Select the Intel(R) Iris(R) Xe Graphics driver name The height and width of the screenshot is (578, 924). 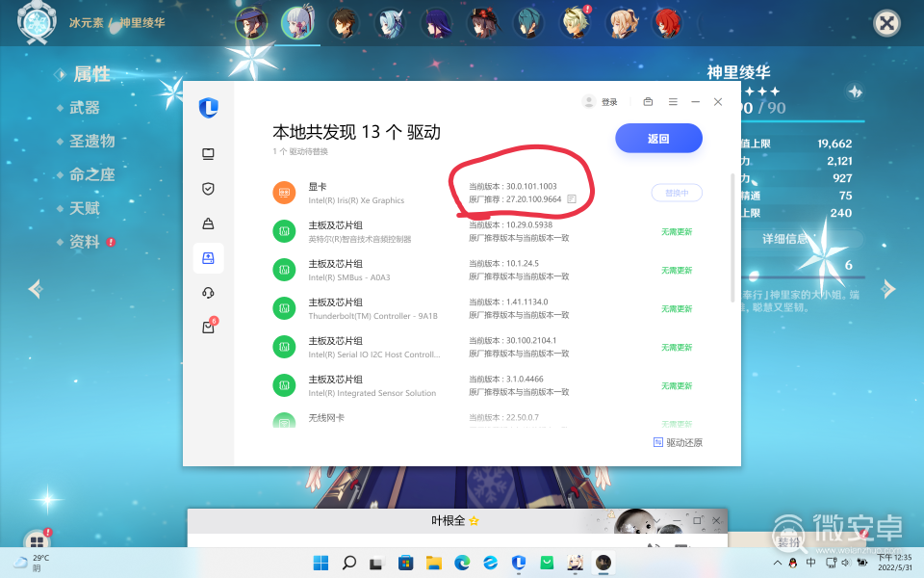pos(356,200)
